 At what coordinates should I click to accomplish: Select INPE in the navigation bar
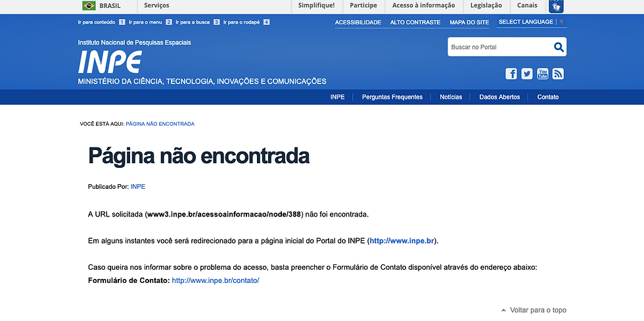coord(337,97)
